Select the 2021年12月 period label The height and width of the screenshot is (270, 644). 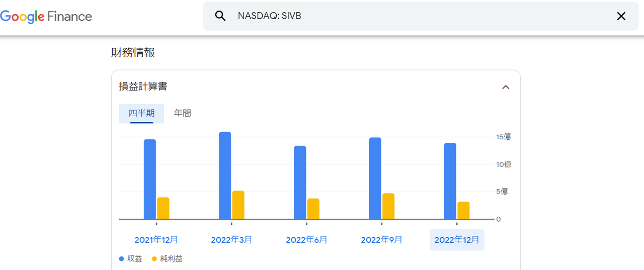click(156, 240)
